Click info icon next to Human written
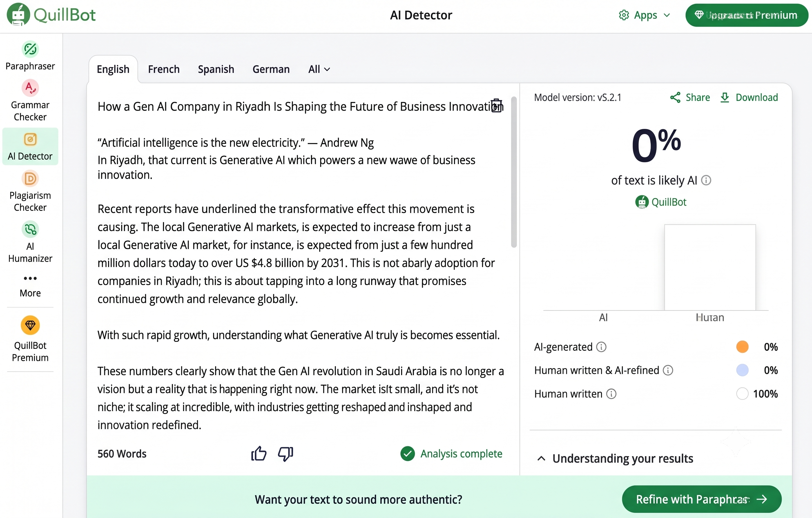812x518 pixels. pyautogui.click(x=611, y=394)
